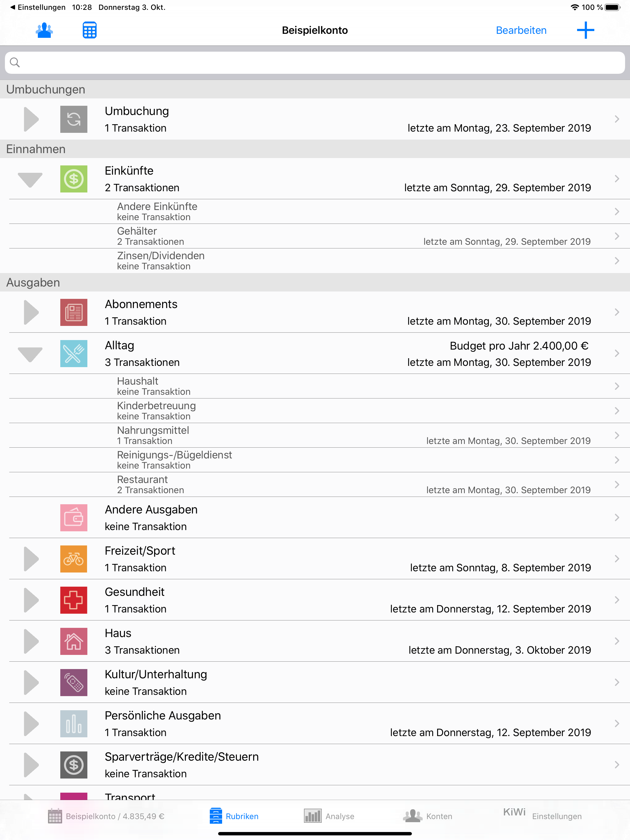Expand the Haus category
Image resolution: width=630 pixels, height=840 pixels.
(x=32, y=641)
